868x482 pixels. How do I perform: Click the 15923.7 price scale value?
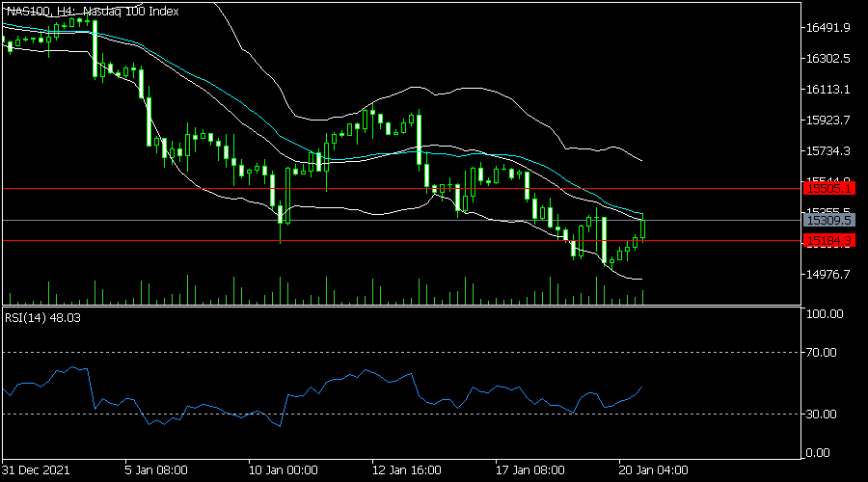[x=827, y=120]
